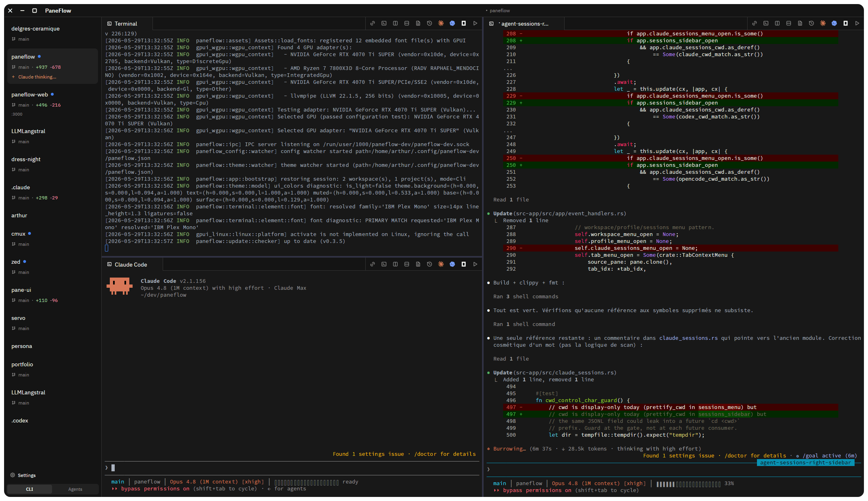This screenshot has width=868, height=501.
Task: Click 'Update(src-app/src/claude_sessions.rs)' line
Action: [x=555, y=373]
